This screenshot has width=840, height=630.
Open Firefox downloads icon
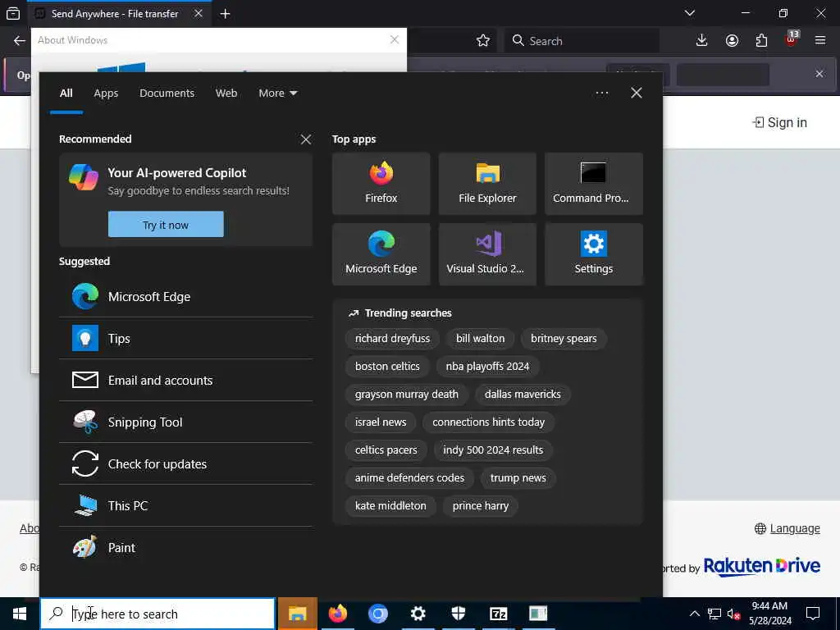(702, 41)
